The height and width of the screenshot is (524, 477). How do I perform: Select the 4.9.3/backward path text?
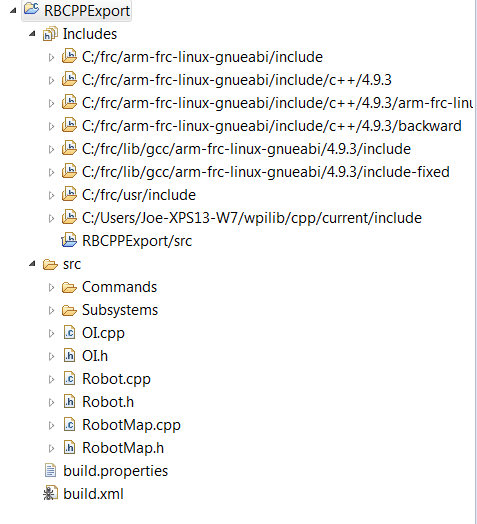point(272,126)
